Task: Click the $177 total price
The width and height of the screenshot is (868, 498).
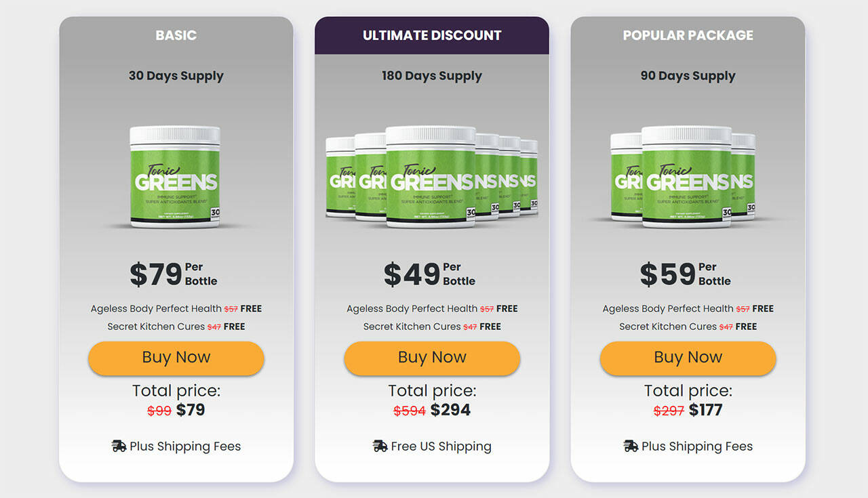Action: pyautogui.click(x=705, y=410)
